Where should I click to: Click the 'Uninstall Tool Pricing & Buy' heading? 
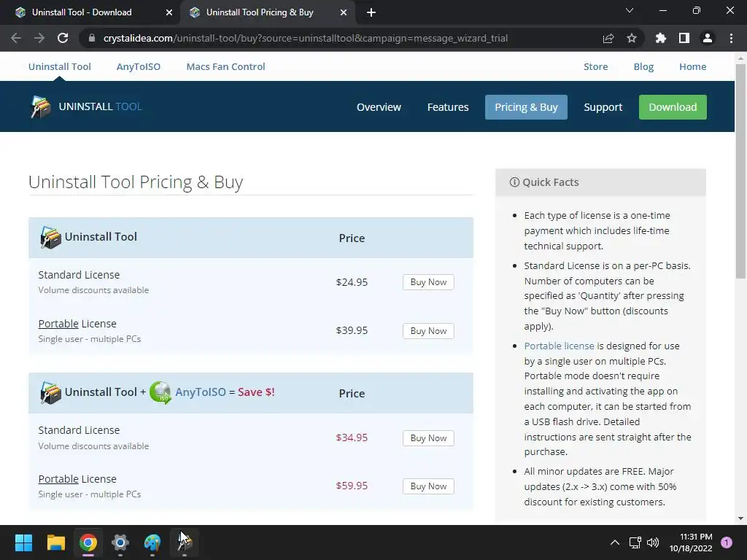coord(136,182)
